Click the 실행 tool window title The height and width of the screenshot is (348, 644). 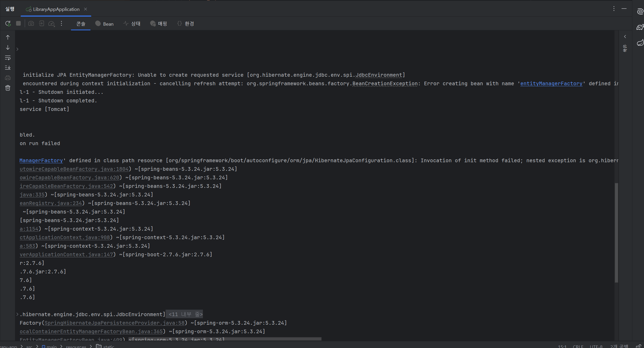coord(10,9)
